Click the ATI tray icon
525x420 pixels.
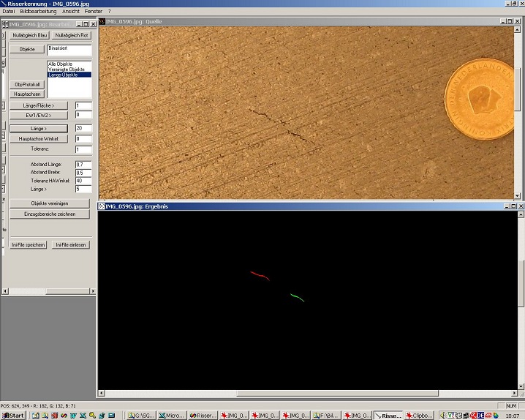tap(488, 416)
